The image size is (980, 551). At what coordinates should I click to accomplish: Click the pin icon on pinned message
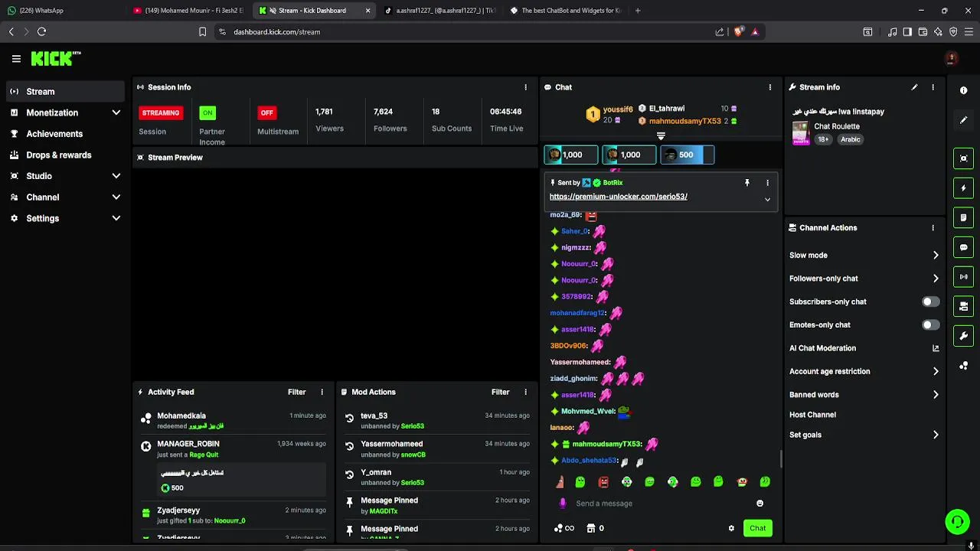747,183
